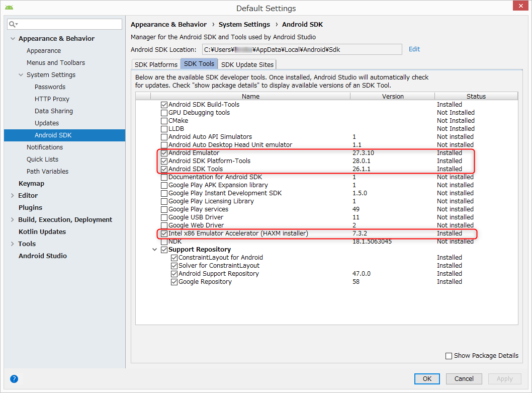The width and height of the screenshot is (532, 393).
Task: Toggle Android Emulator checkbox
Action: 164,153
